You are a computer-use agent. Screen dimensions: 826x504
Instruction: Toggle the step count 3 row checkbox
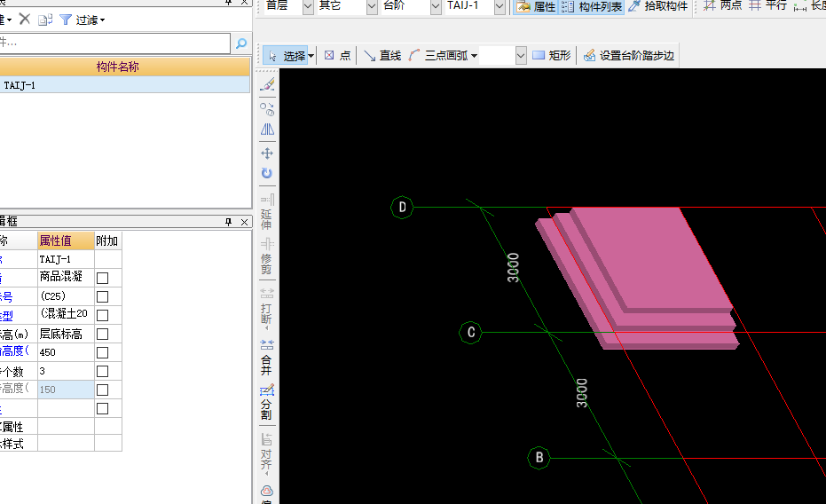(103, 371)
